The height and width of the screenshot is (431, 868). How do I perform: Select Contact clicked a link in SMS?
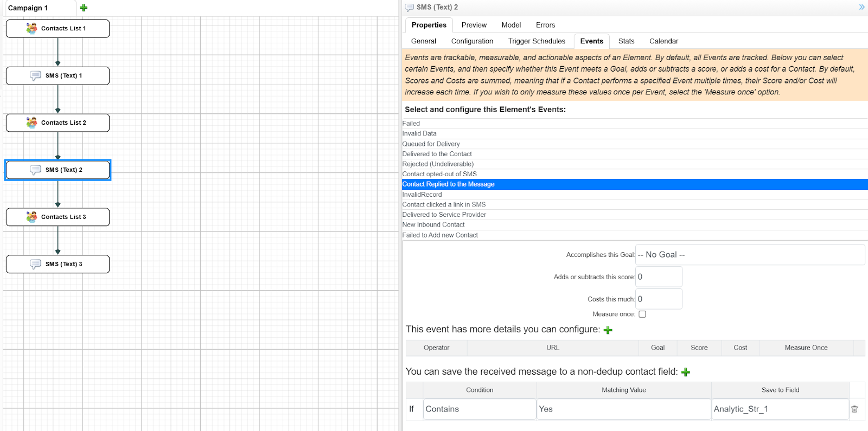tap(635, 204)
